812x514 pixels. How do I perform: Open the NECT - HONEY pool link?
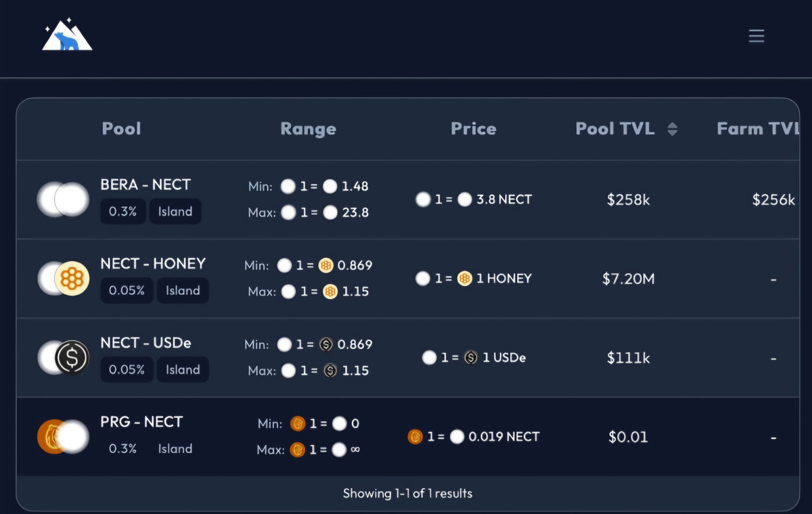pyautogui.click(x=153, y=264)
